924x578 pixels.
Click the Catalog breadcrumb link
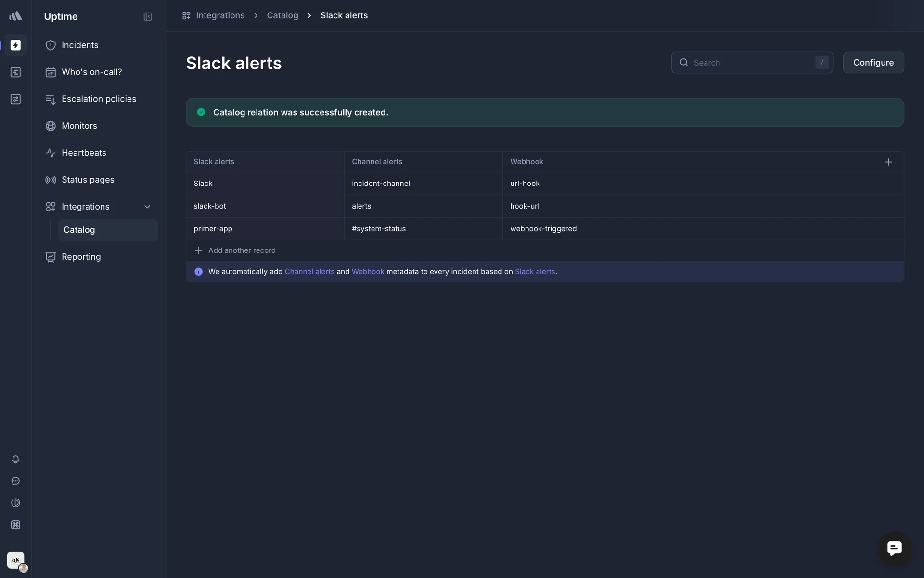[282, 15]
